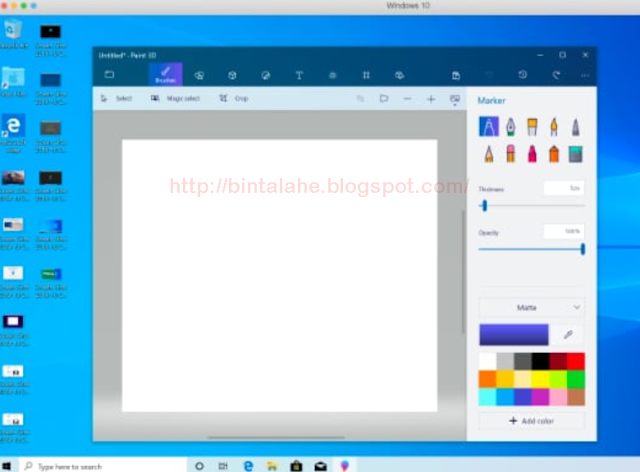
Task: Choose the bright red color swatch
Action: [x=576, y=361]
